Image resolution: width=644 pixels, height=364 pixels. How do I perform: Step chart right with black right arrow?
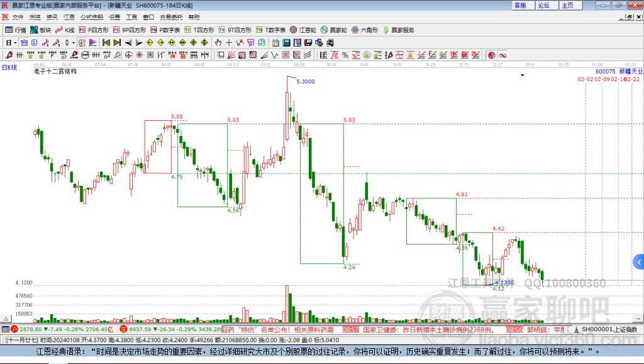[139, 43]
